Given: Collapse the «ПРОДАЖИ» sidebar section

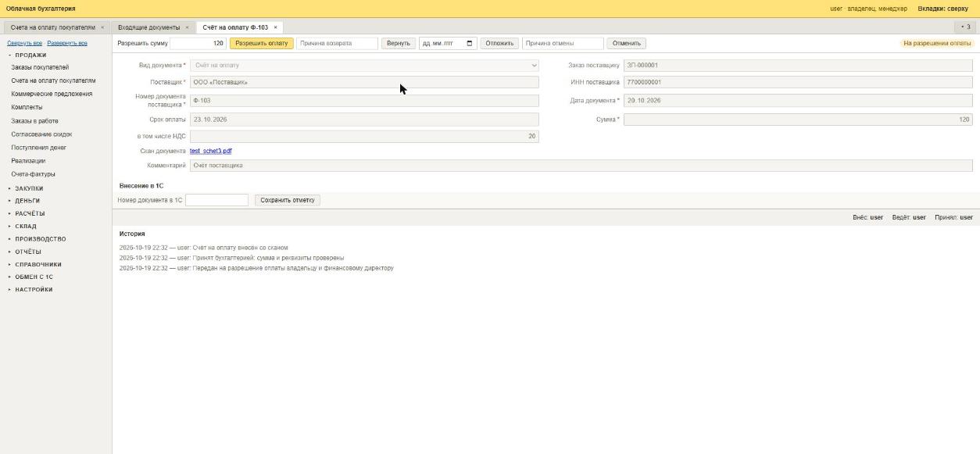Looking at the screenshot, I should 30,55.
